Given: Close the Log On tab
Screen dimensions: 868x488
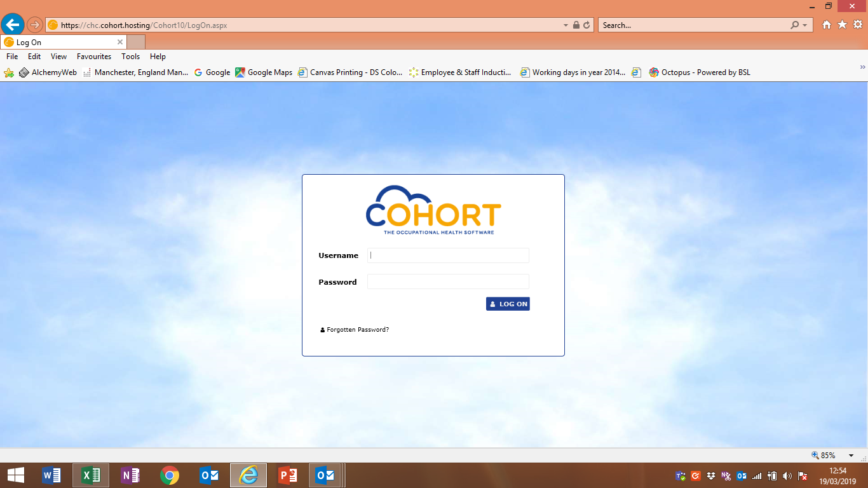Looking at the screenshot, I should click(x=120, y=43).
